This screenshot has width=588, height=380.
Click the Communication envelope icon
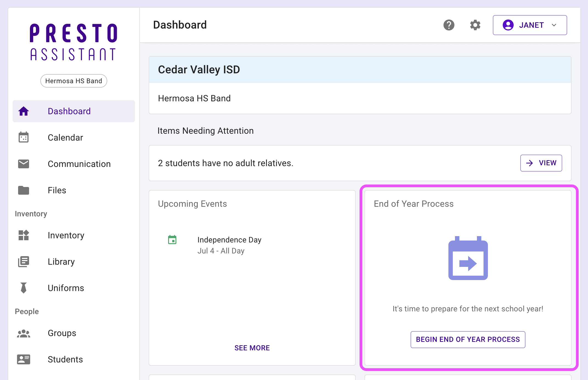pyautogui.click(x=24, y=164)
